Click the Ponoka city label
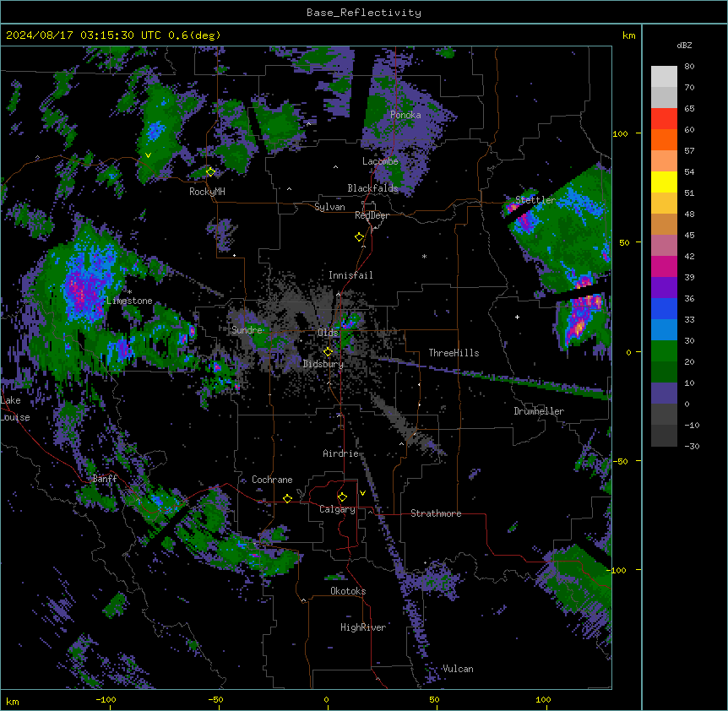This screenshot has height=711, width=728. 405,115
